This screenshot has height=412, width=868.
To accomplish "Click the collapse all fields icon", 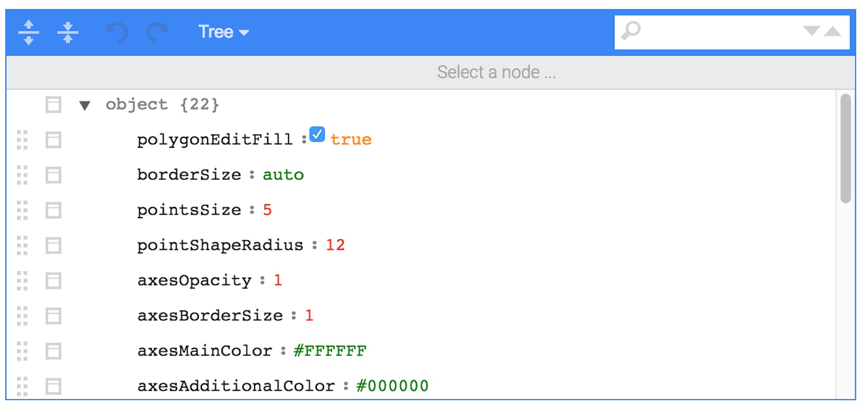I will (x=68, y=32).
